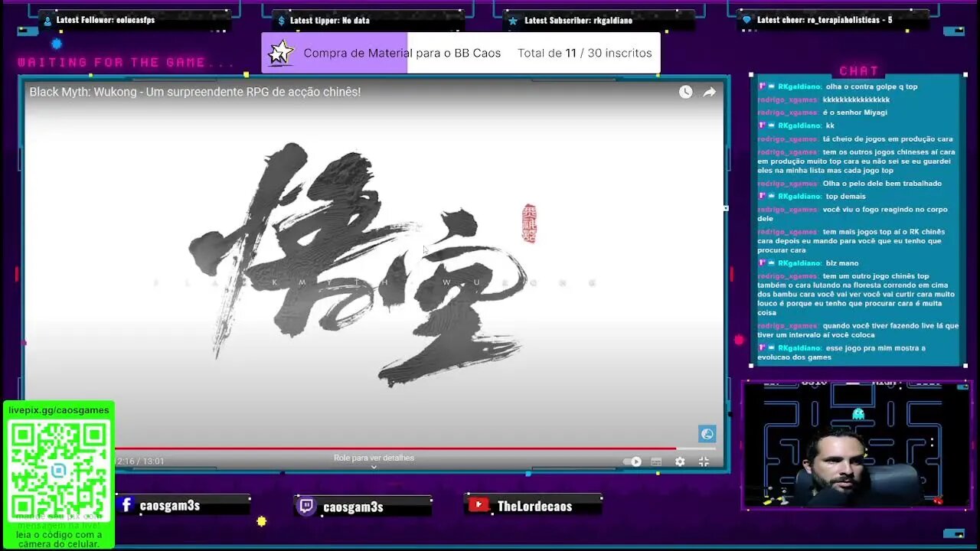Viewport: 980px width, 551px height.
Task: Click the Facebook icon beside caosgam3s
Action: tap(126, 505)
